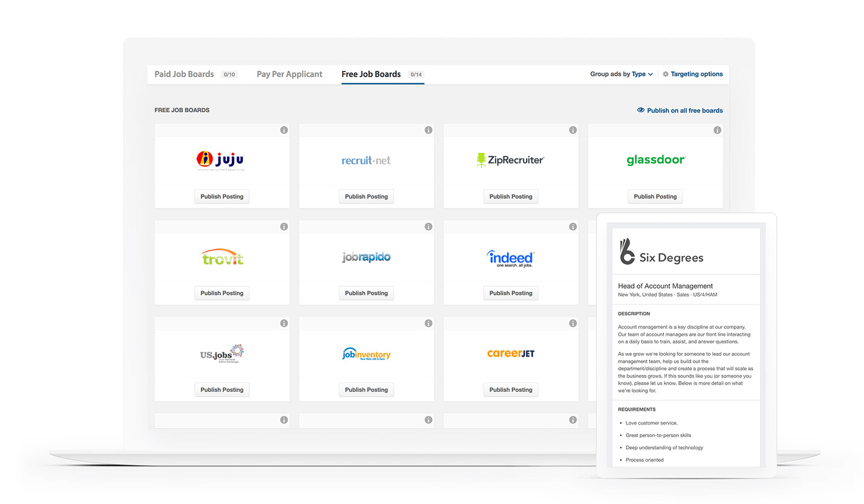Select the Free Job Boards tab
The width and height of the screenshot is (864, 504).
(371, 75)
